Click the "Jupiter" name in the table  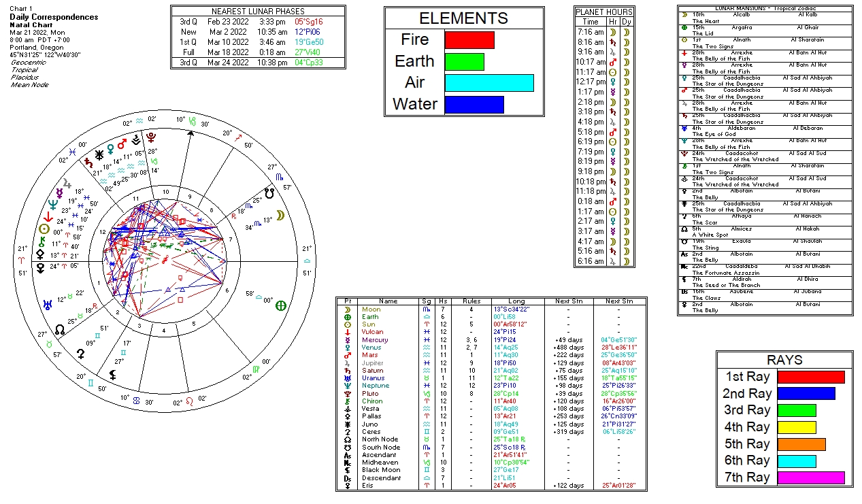click(x=372, y=363)
